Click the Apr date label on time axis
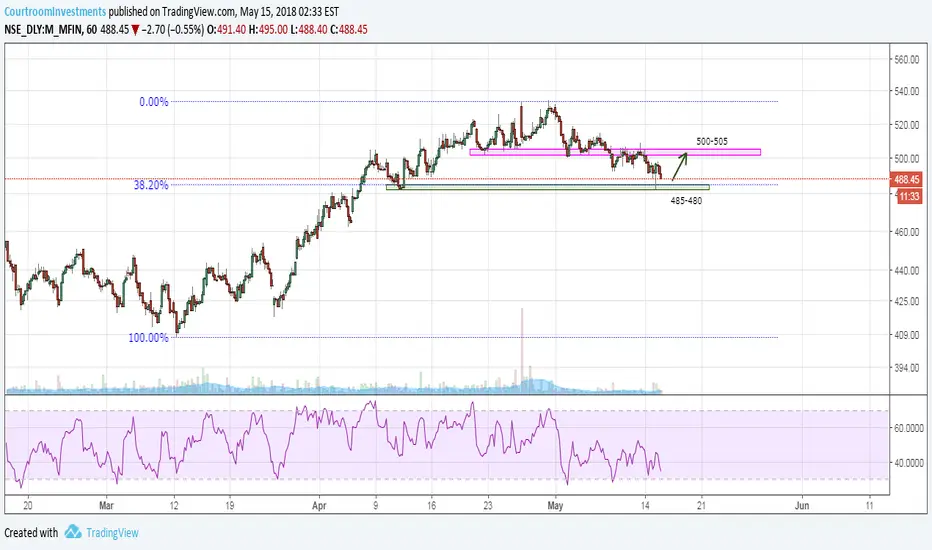This screenshot has height=550, width=932. pos(319,505)
